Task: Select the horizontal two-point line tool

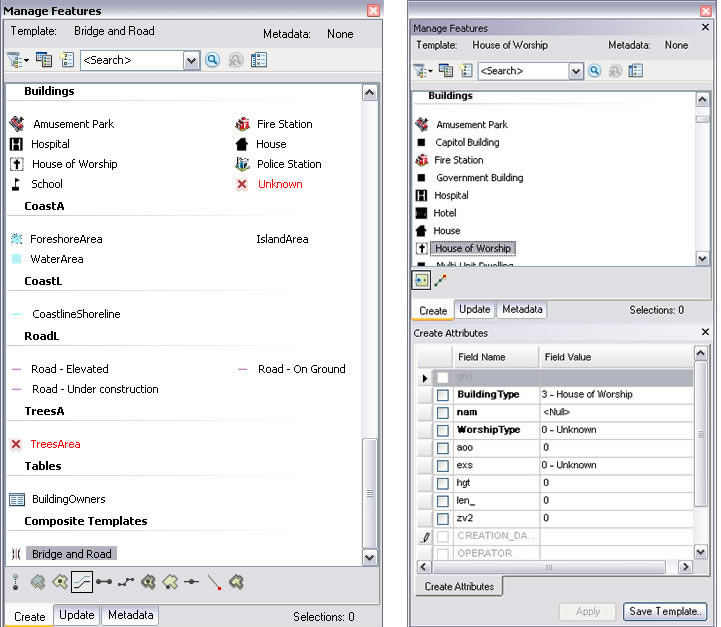Action: click(x=104, y=582)
